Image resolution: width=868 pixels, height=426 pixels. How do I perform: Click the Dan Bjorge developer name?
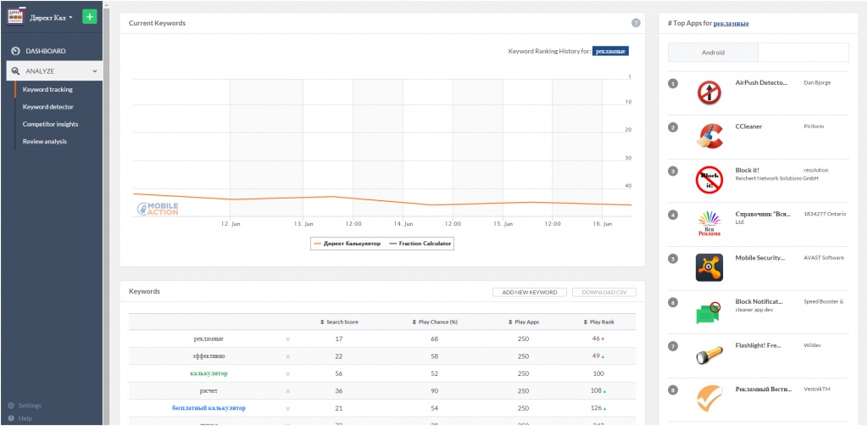click(817, 82)
